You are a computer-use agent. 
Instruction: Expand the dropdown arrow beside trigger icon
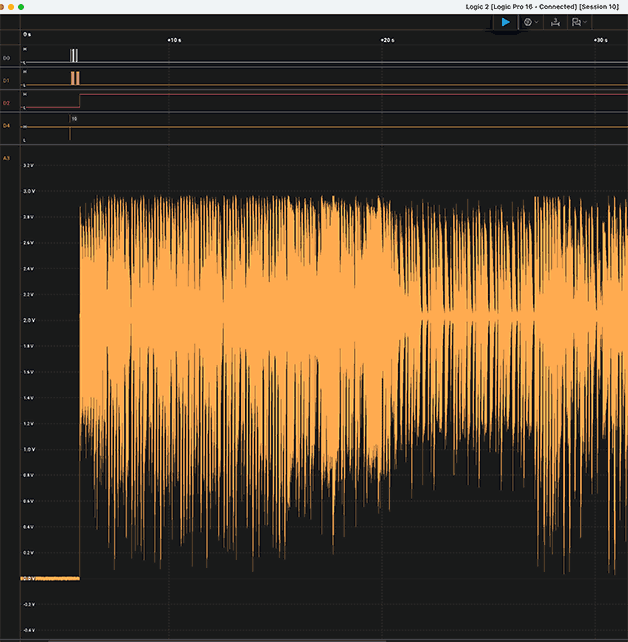[537, 22]
